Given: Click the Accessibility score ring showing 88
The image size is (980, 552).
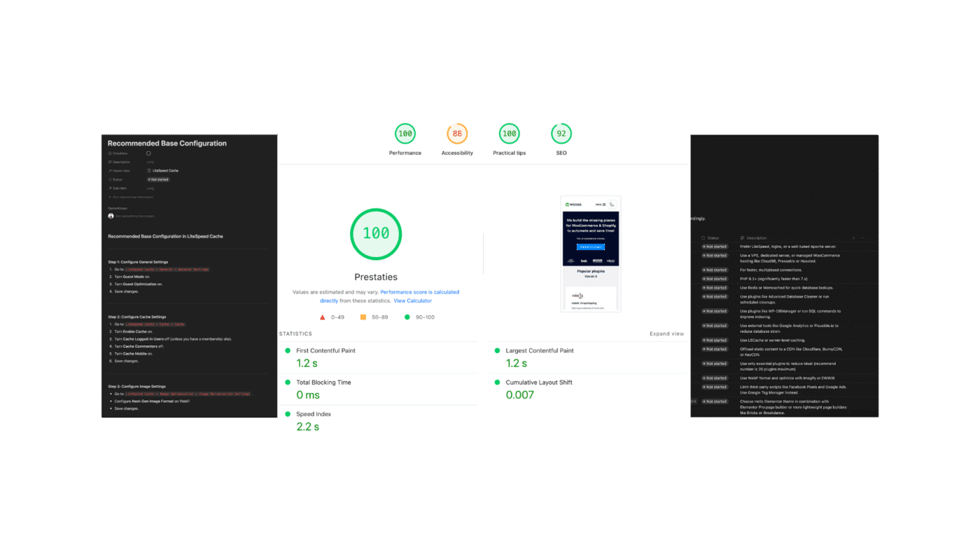Looking at the screenshot, I should [x=457, y=132].
